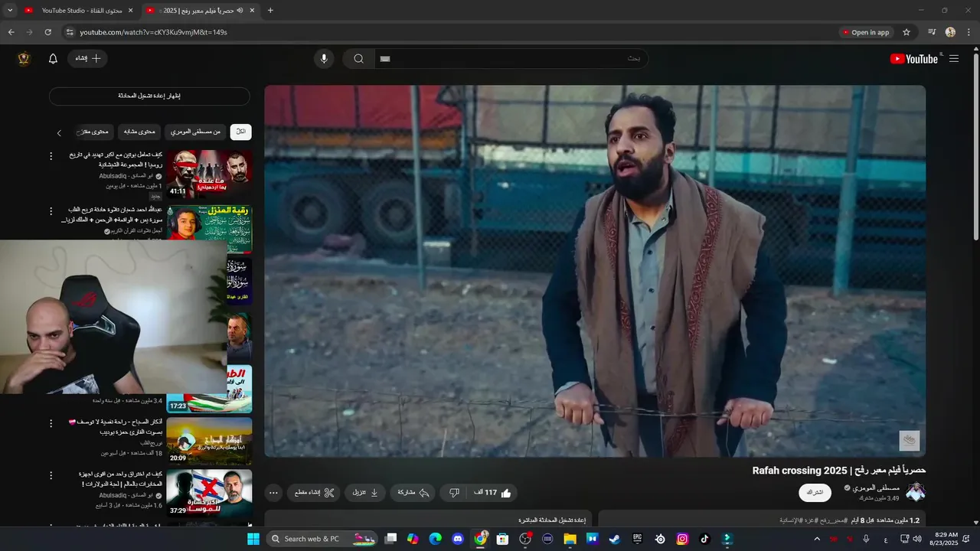Click channel name مصطفى المومري link
The image size is (980, 551).
[x=874, y=487]
